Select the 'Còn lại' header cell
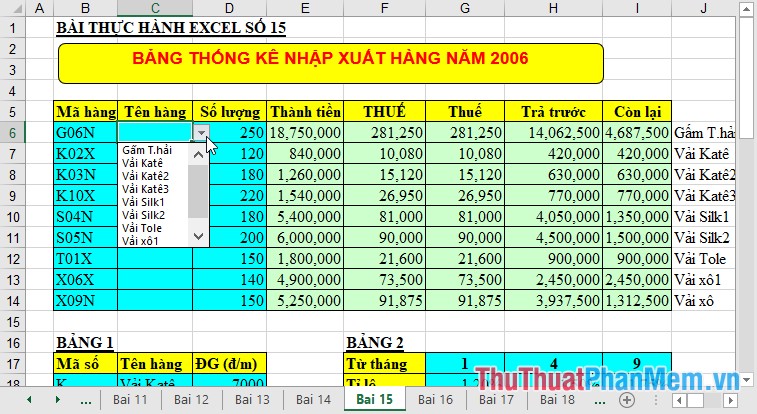This screenshot has width=757, height=414. [x=637, y=111]
